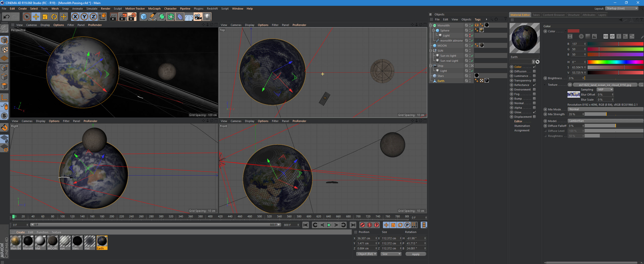Select the Rotate tool

coord(54,17)
